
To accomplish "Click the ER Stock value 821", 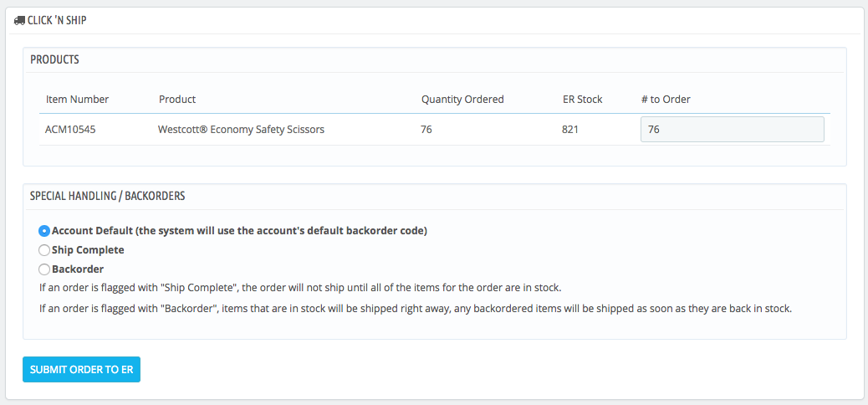I will 570,130.
